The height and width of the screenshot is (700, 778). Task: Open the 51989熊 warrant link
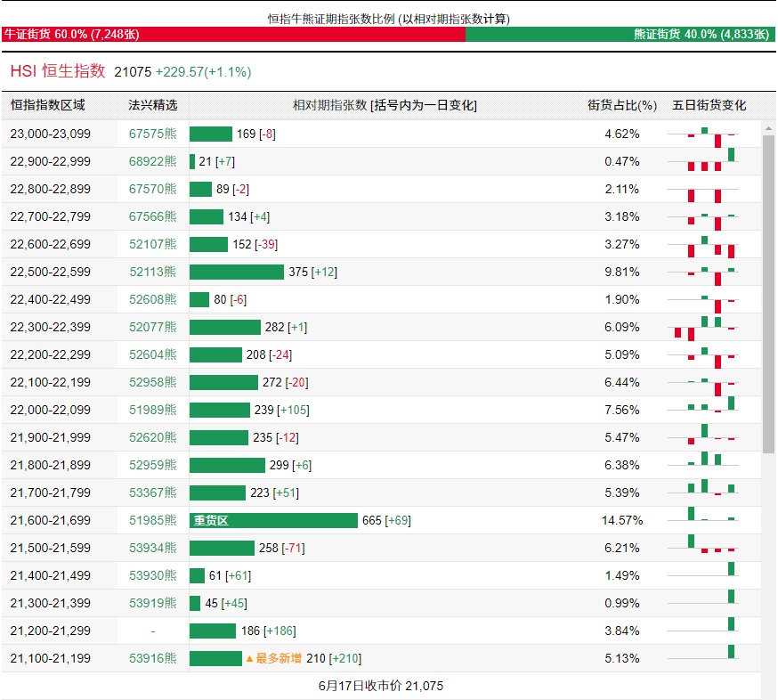(153, 410)
